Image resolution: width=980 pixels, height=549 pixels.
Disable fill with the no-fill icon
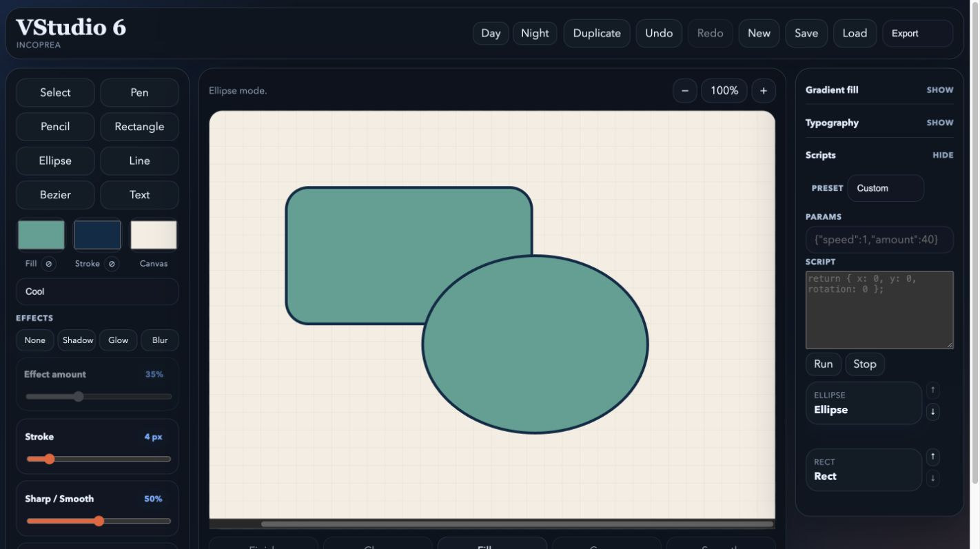(48, 264)
